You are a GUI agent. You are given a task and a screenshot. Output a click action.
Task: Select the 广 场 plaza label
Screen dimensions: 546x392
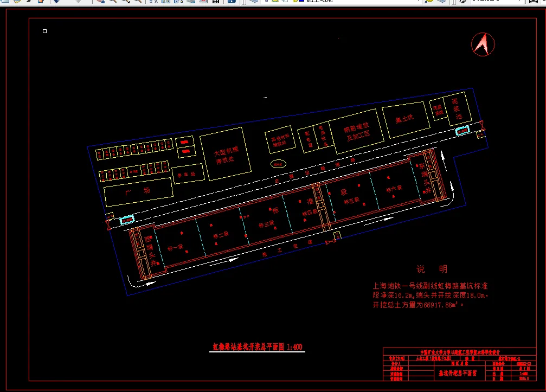(x=138, y=191)
